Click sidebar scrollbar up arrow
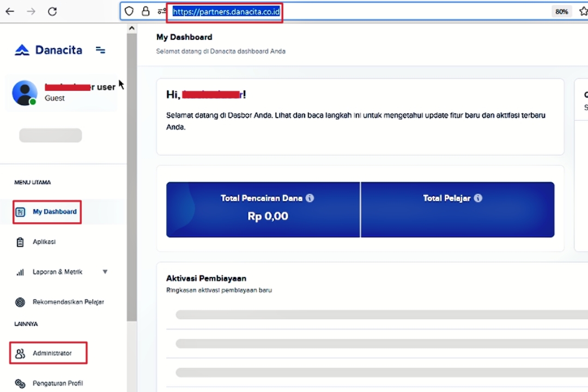This screenshot has height=392, width=588. point(132,28)
